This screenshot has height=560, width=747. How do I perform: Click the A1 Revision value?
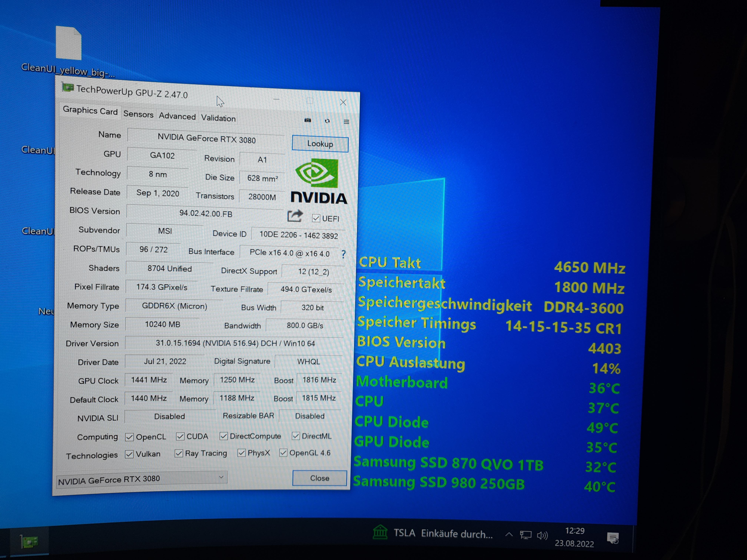click(262, 160)
